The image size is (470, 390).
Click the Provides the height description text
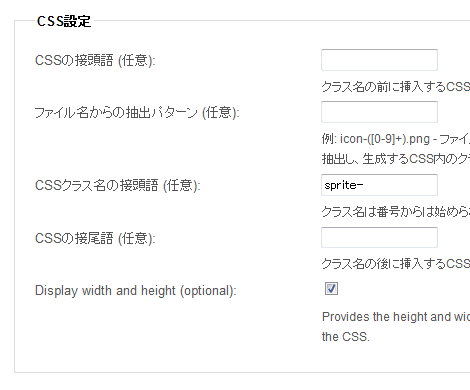click(396, 317)
